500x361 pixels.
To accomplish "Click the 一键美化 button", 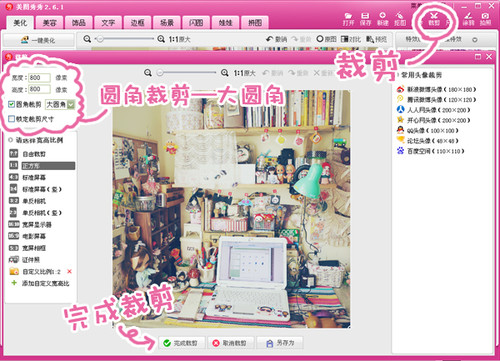I will (x=38, y=40).
